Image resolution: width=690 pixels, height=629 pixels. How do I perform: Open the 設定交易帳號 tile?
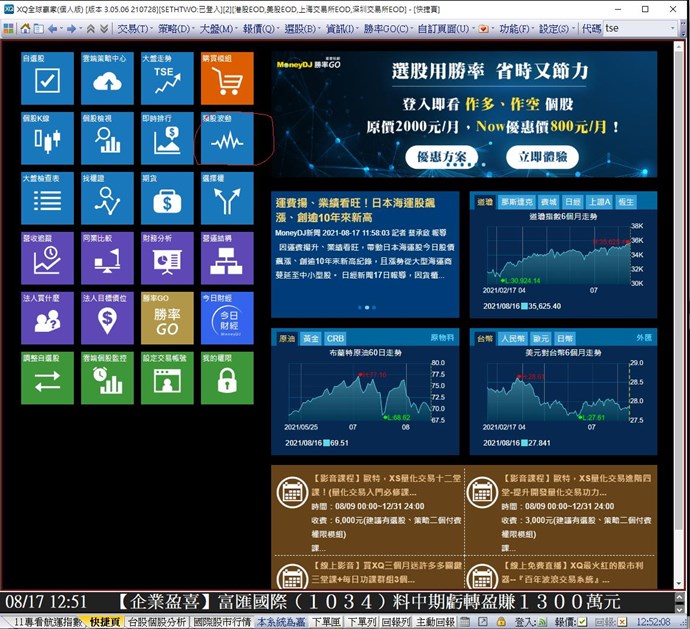click(167, 378)
